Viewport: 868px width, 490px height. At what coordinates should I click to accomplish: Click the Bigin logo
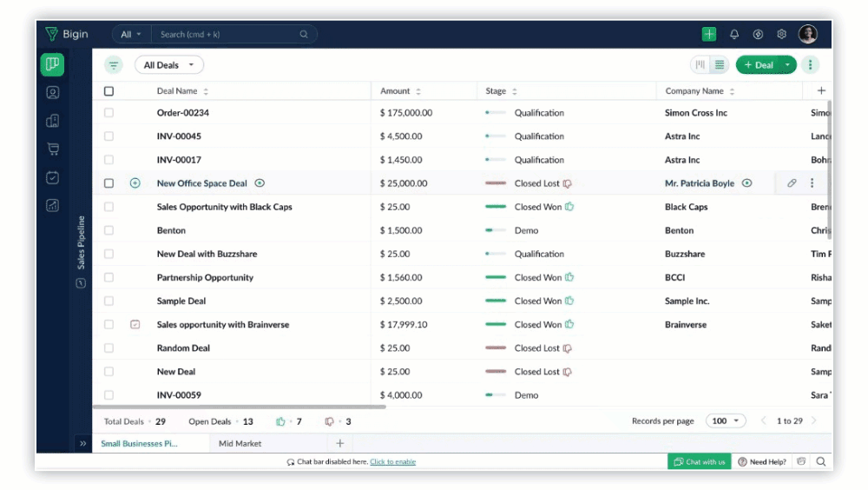click(x=67, y=34)
